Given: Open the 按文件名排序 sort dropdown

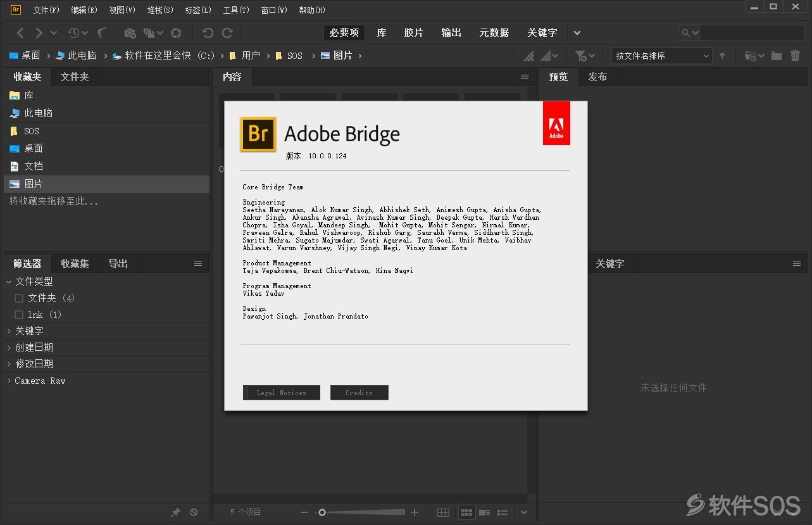Looking at the screenshot, I should pos(661,56).
